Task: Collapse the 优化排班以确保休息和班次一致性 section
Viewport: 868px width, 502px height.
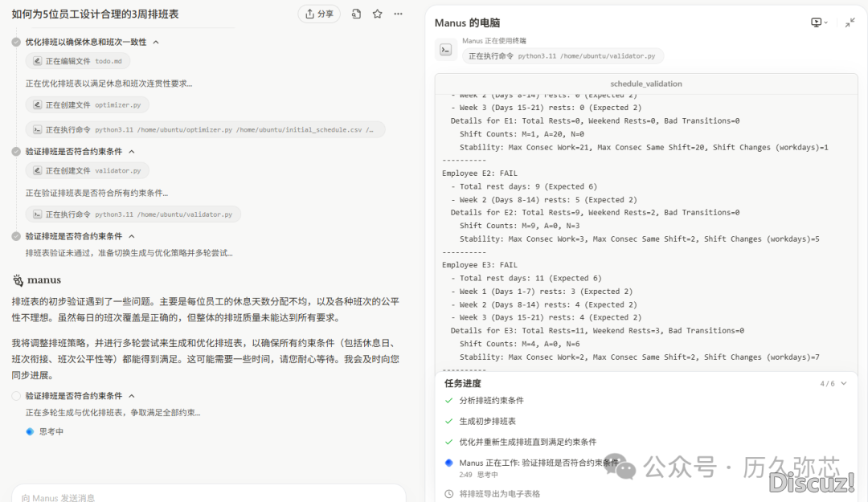Action: (156, 42)
